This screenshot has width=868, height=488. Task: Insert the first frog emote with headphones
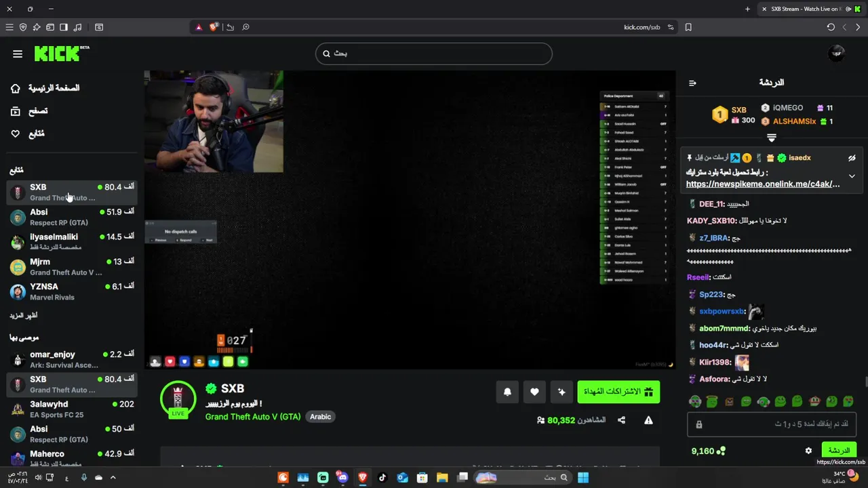(x=695, y=402)
